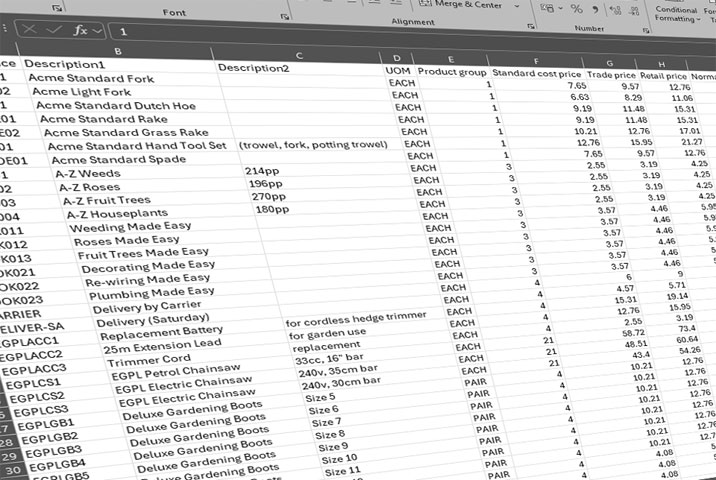This screenshot has width=716, height=480.
Task: Click the Trade price header cell
Action: (611, 75)
